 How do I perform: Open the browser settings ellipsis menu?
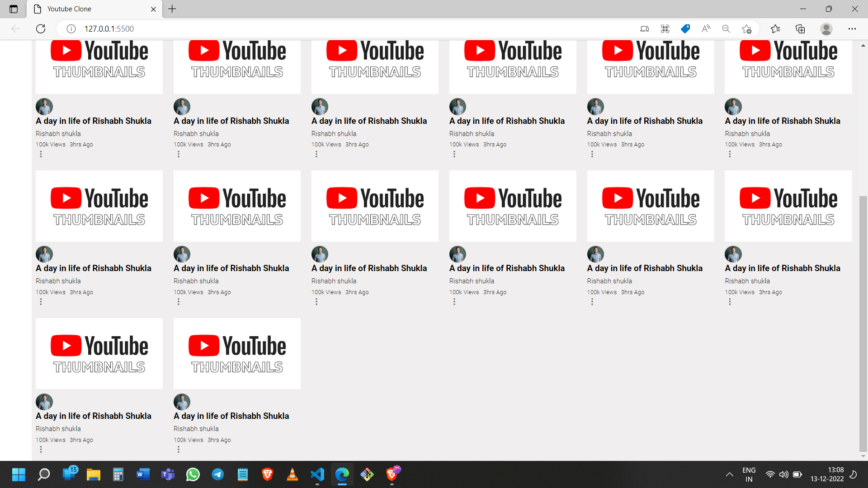pyautogui.click(x=853, y=28)
